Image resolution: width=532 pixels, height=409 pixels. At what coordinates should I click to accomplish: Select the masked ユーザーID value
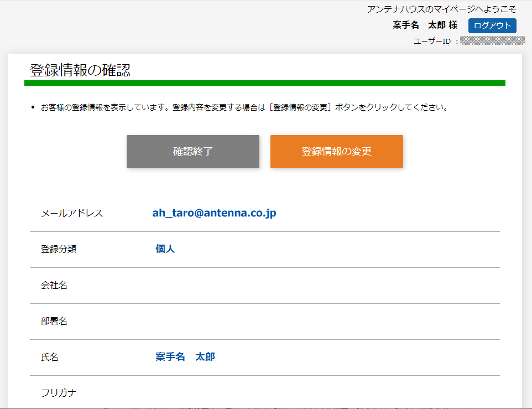[x=492, y=40]
